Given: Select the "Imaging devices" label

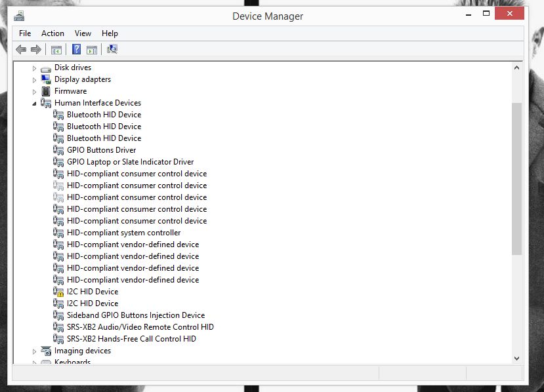Looking at the screenshot, I should coord(83,351).
